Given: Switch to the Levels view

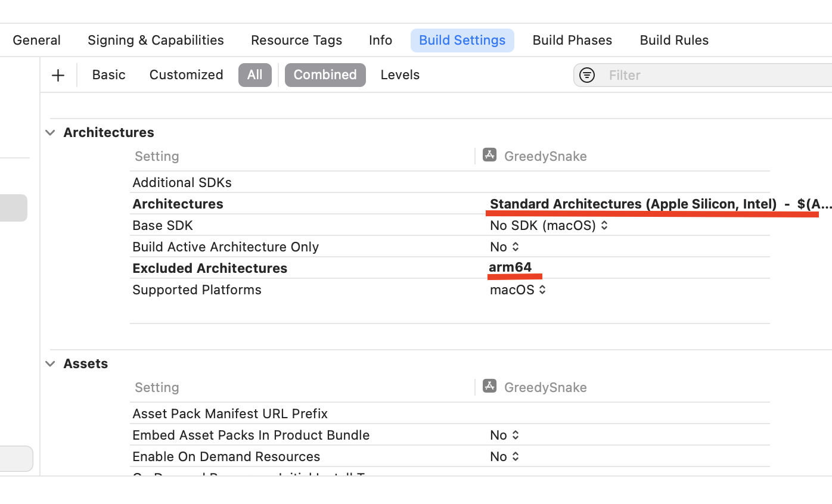Looking at the screenshot, I should (400, 74).
